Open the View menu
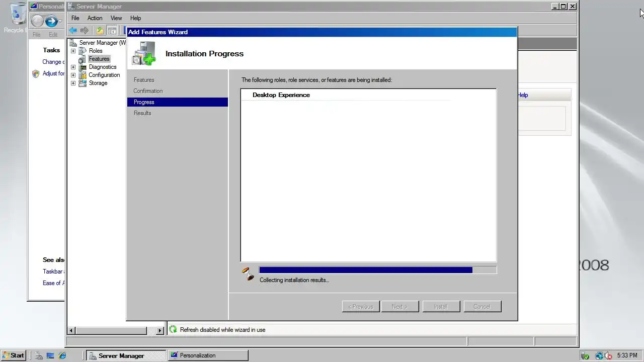Screen dimensions: 644x362 pyautogui.click(x=116, y=18)
